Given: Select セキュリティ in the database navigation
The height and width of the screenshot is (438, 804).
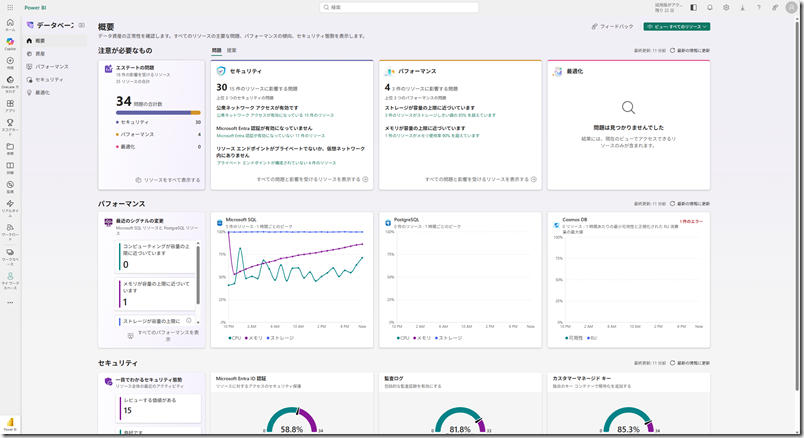Looking at the screenshot, I should pos(55,79).
